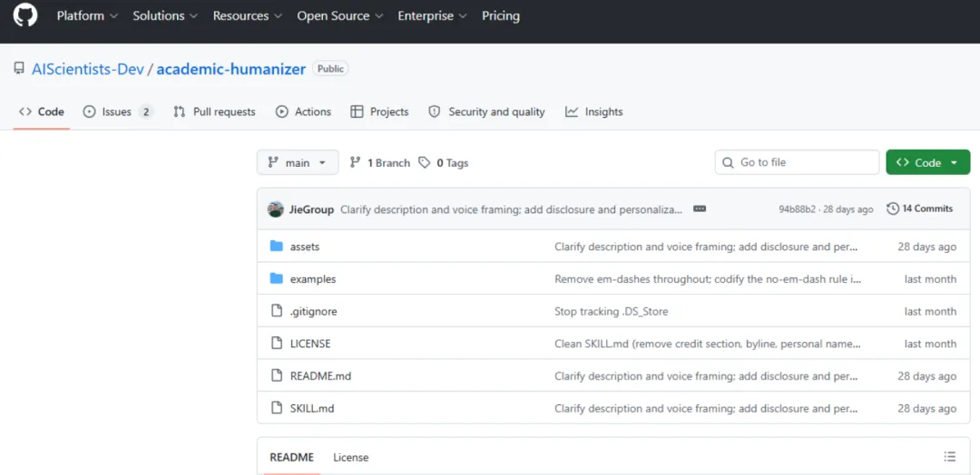Image resolution: width=980 pixels, height=475 pixels.
Task: Open the assets row commit message
Action: (x=706, y=247)
